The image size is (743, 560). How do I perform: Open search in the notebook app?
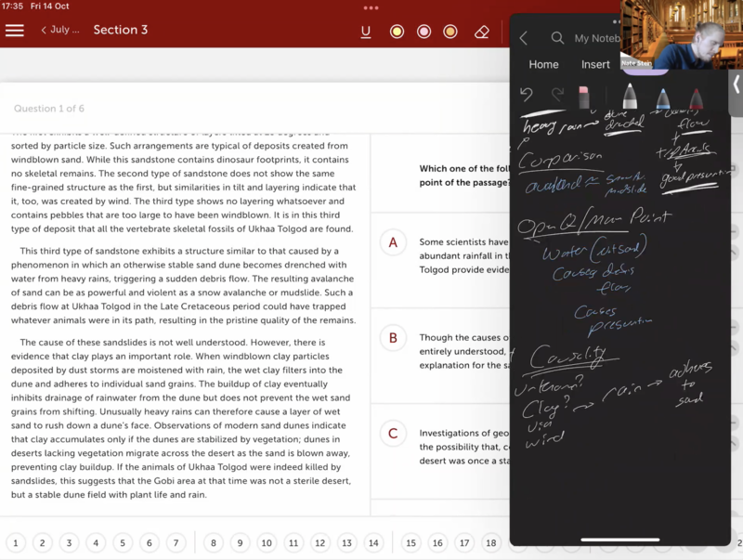557,38
